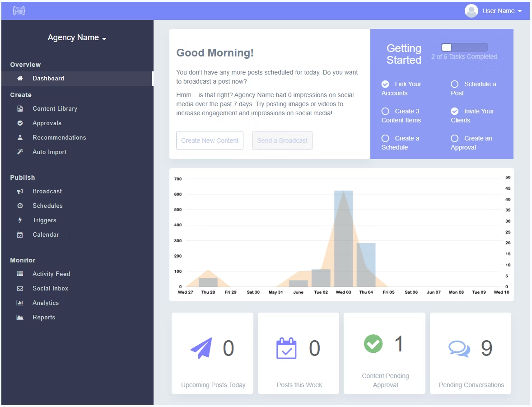Go to the Dashboard menu item
The height and width of the screenshot is (407, 532).
tap(48, 78)
